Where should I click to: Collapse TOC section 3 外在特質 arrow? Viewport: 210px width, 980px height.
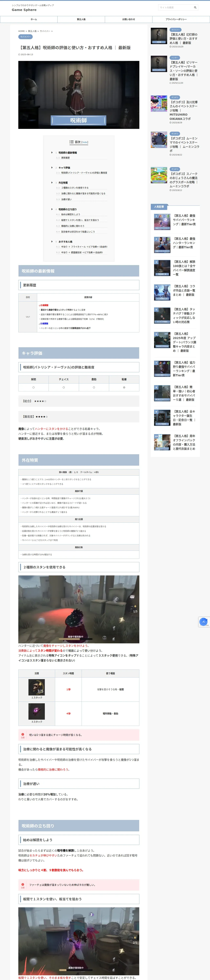click(52, 183)
